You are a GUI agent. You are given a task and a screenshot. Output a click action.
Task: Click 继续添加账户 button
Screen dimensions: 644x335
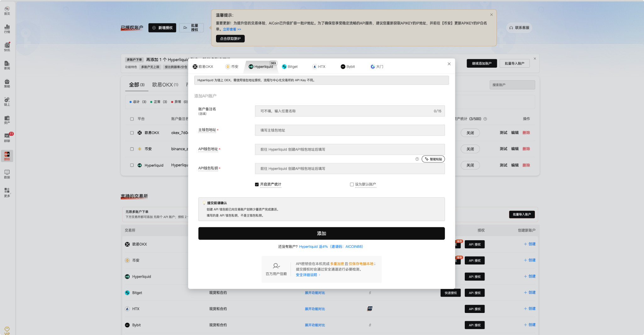(x=482, y=64)
